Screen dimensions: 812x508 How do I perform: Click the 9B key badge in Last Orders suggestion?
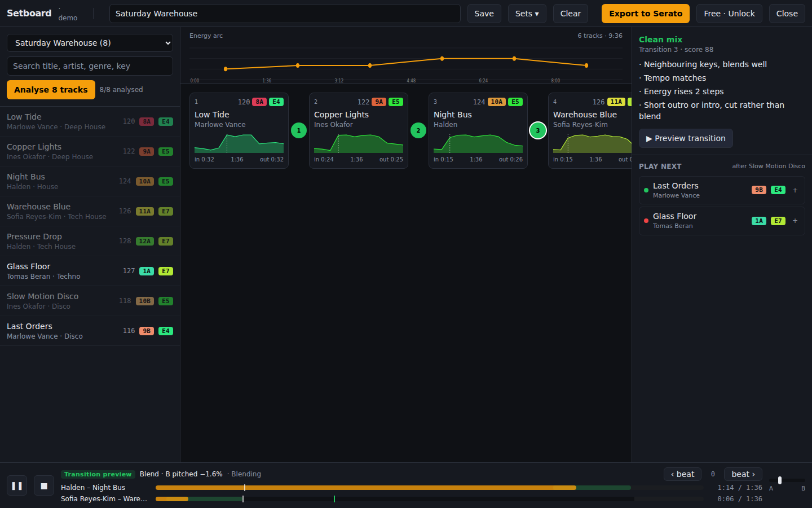coord(759,190)
